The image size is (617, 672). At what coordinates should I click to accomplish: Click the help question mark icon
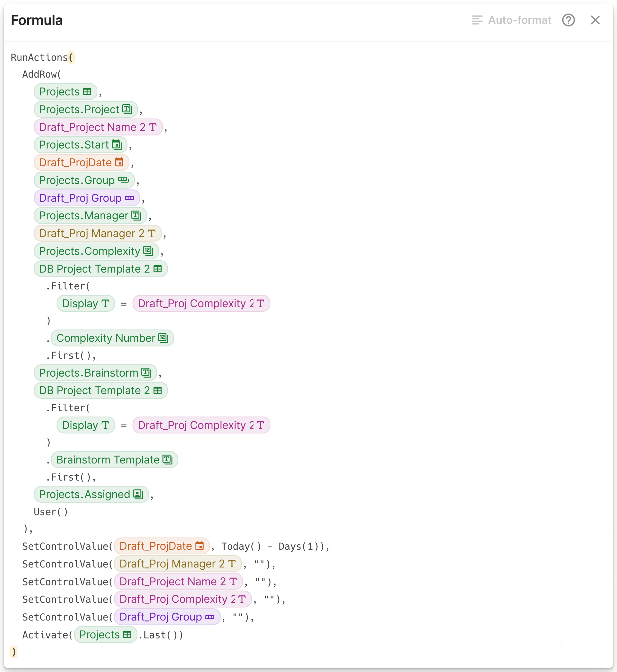[x=568, y=20]
